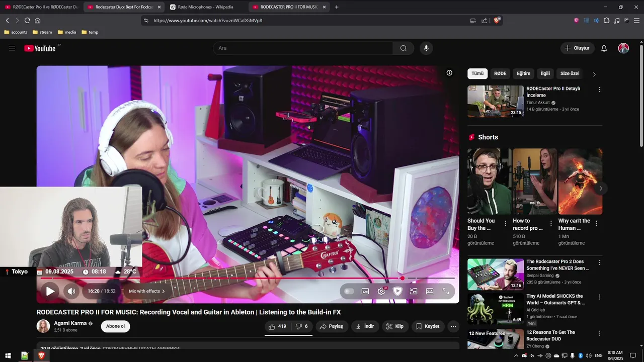The width and height of the screenshot is (644, 362).
Task: Save video to playlist via Kaydet
Action: [x=428, y=326]
